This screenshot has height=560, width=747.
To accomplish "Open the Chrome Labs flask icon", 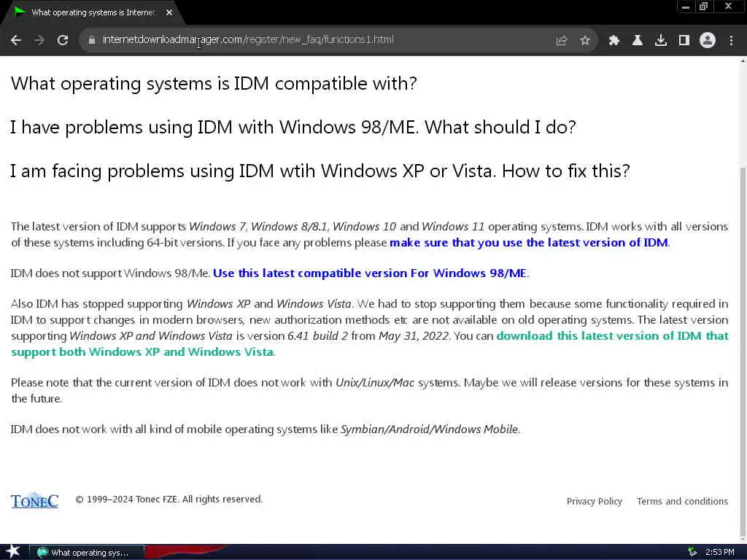I will [x=638, y=41].
